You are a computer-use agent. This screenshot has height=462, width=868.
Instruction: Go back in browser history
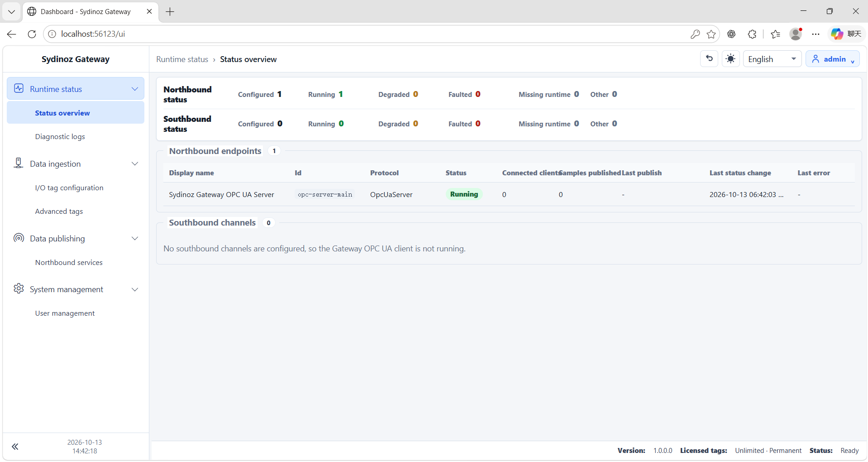coord(12,34)
